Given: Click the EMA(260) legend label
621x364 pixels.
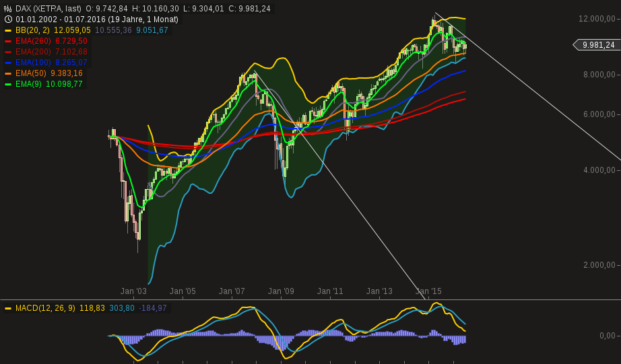Looking at the screenshot, I should tap(33, 41).
